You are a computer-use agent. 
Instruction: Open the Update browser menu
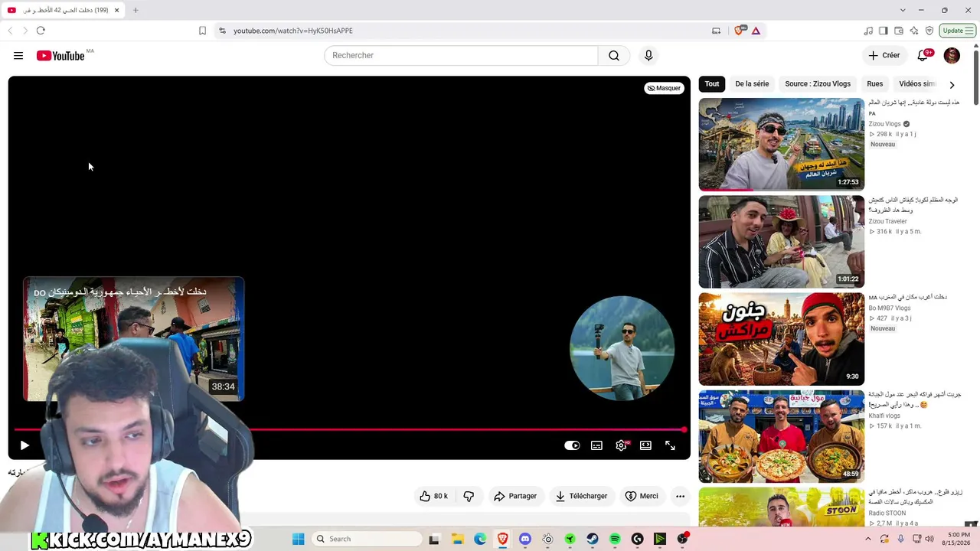pos(958,31)
